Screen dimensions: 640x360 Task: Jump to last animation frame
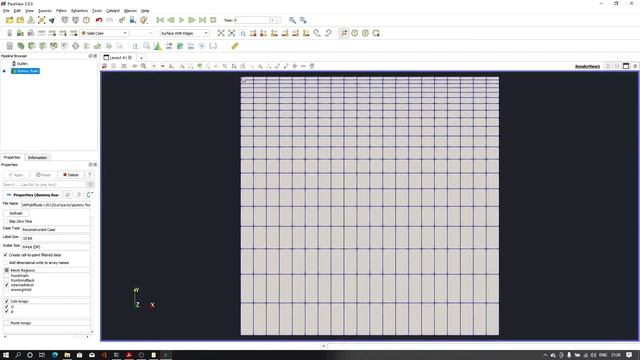202,20
